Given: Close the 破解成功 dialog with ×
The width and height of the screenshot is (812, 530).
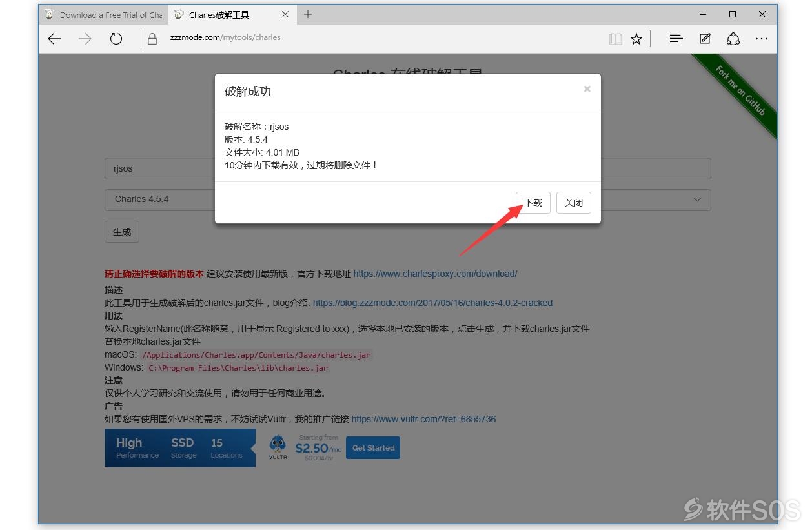Looking at the screenshot, I should (x=587, y=89).
